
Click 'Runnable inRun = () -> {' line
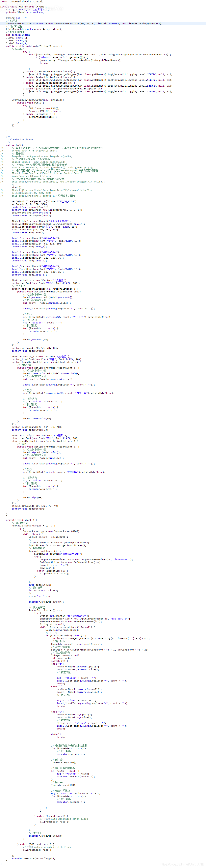(x=46, y=610)
